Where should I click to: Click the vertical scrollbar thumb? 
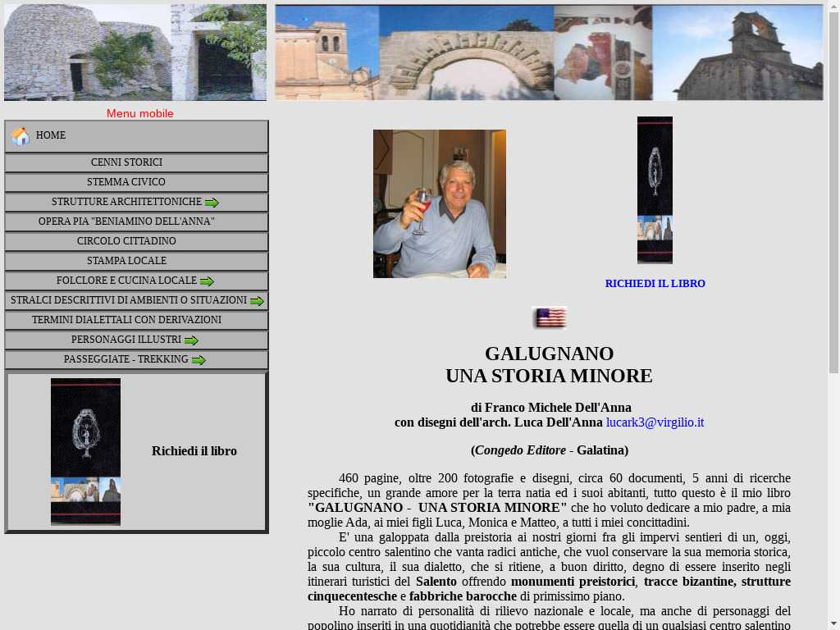click(833, 193)
